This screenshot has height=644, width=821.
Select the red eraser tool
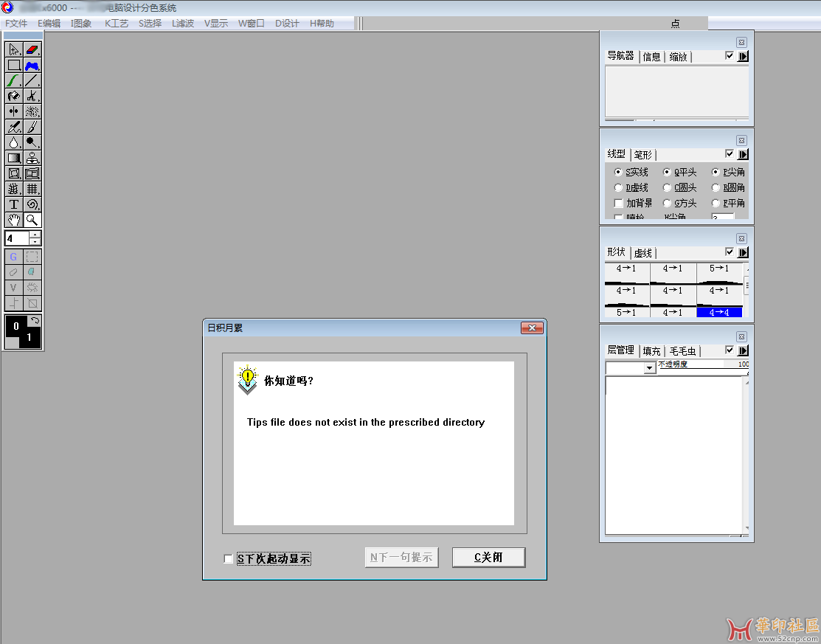(x=32, y=49)
